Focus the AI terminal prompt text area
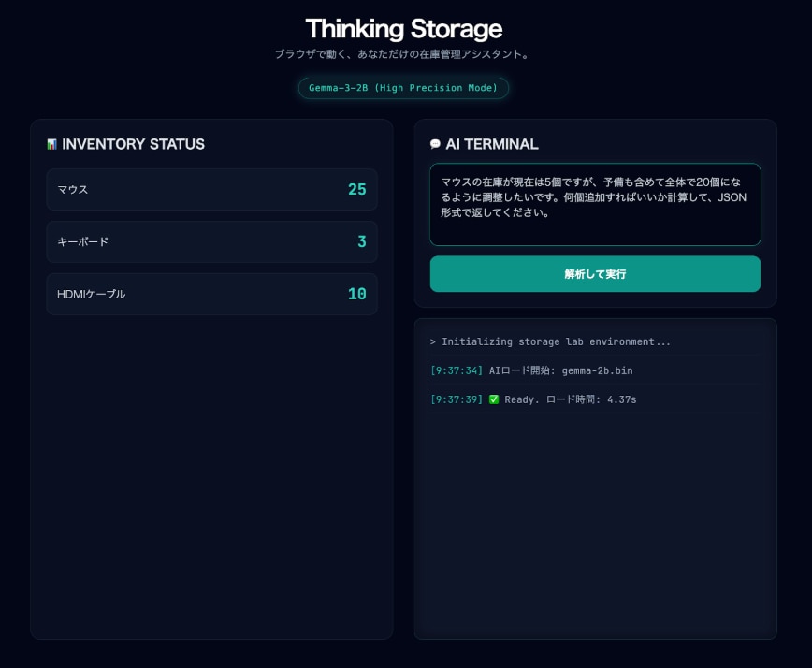The width and height of the screenshot is (812, 668). (595, 205)
